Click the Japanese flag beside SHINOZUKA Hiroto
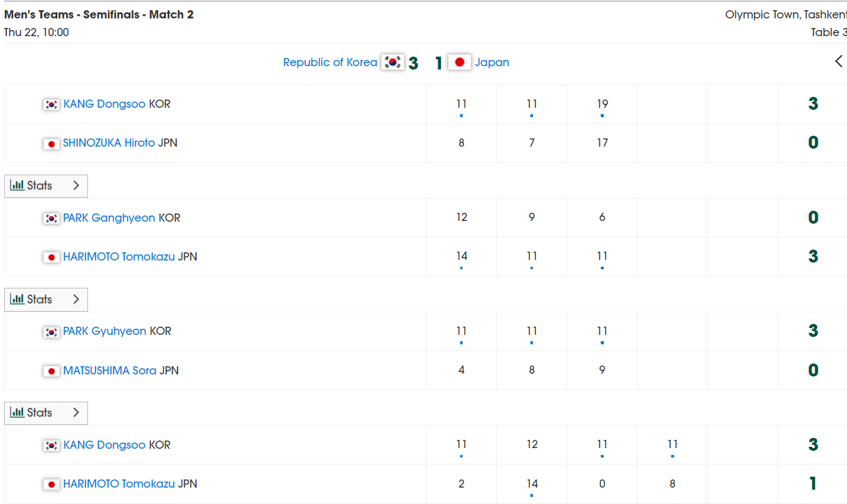The width and height of the screenshot is (847, 504). [51, 144]
